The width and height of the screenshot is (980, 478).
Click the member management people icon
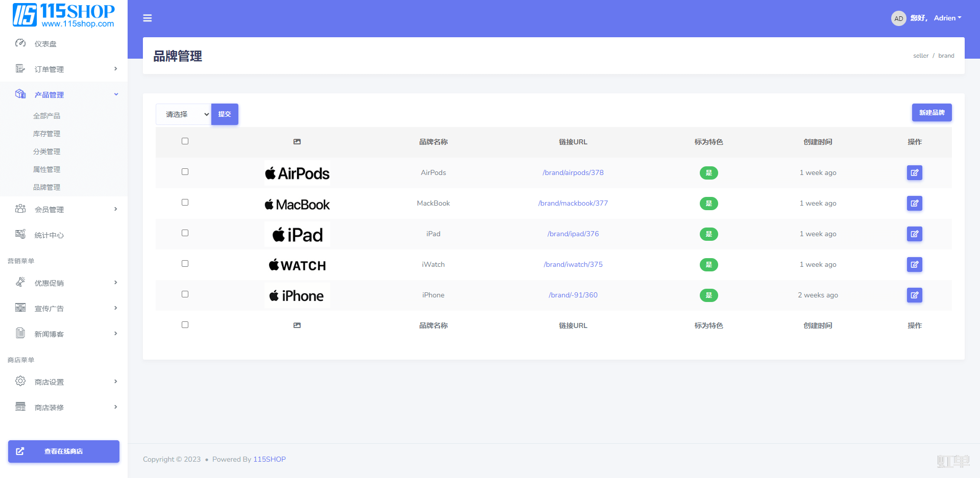[x=20, y=209]
